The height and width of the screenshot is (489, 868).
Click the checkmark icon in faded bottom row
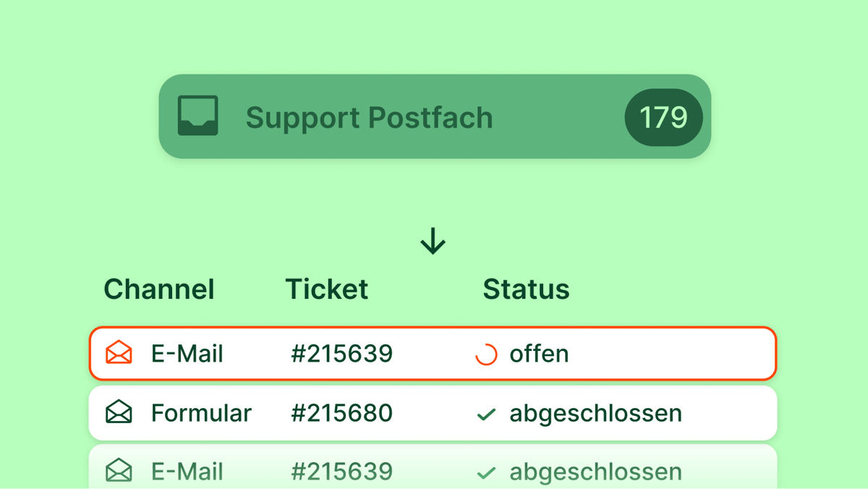click(x=486, y=473)
